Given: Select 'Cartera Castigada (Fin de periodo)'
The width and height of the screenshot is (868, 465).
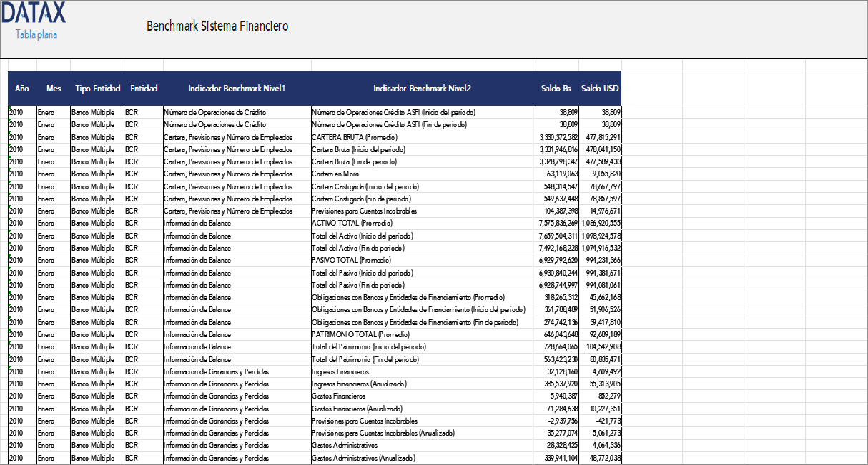Looking at the screenshot, I should (x=422, y=199).
